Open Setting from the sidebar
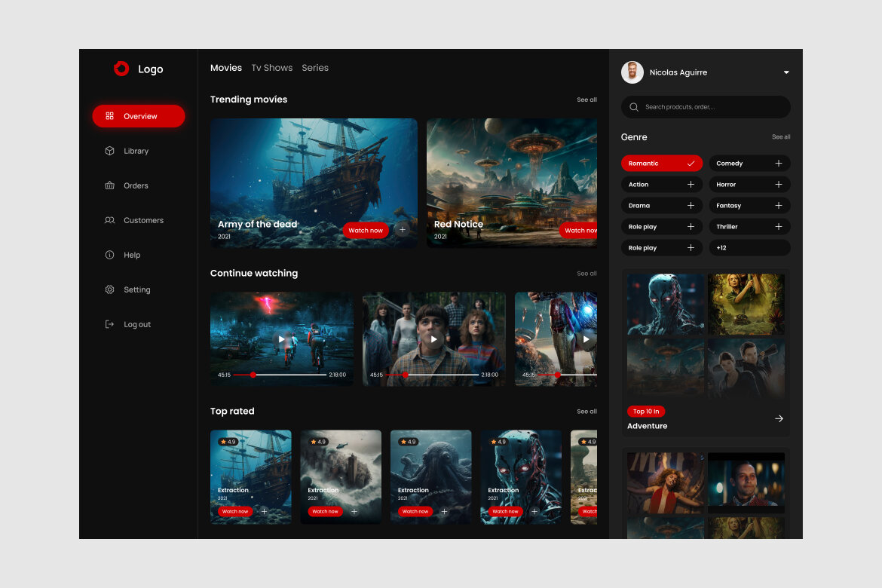The image size is (882, 588). (127, 289)
